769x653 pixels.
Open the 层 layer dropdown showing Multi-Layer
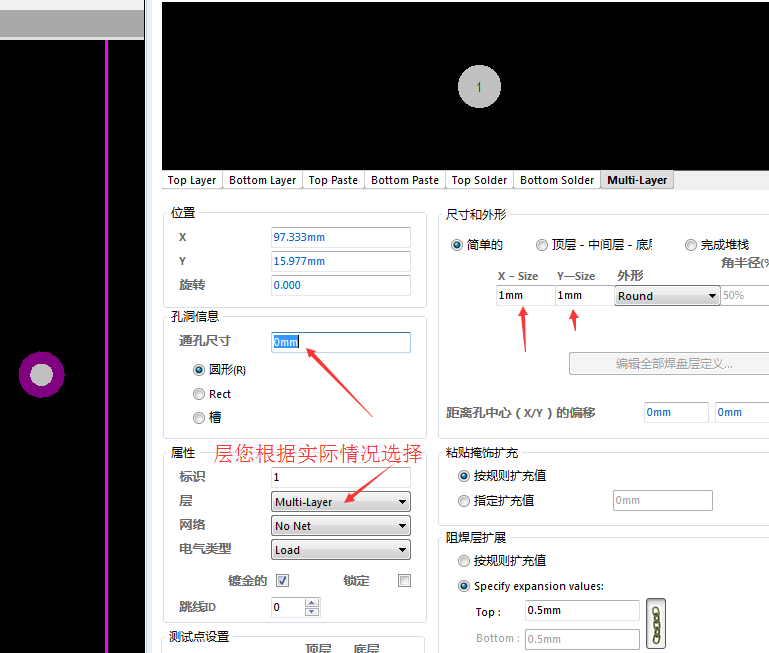340,502
